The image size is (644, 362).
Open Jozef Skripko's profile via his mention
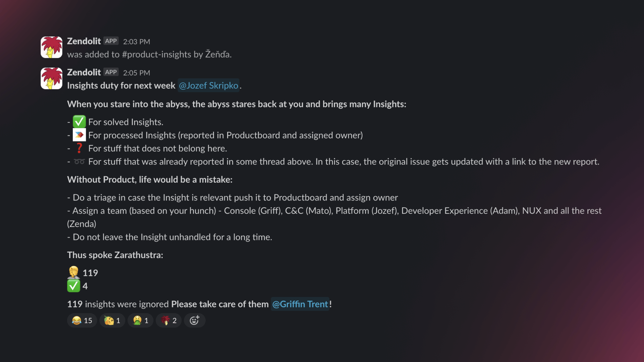click(209, 85)
